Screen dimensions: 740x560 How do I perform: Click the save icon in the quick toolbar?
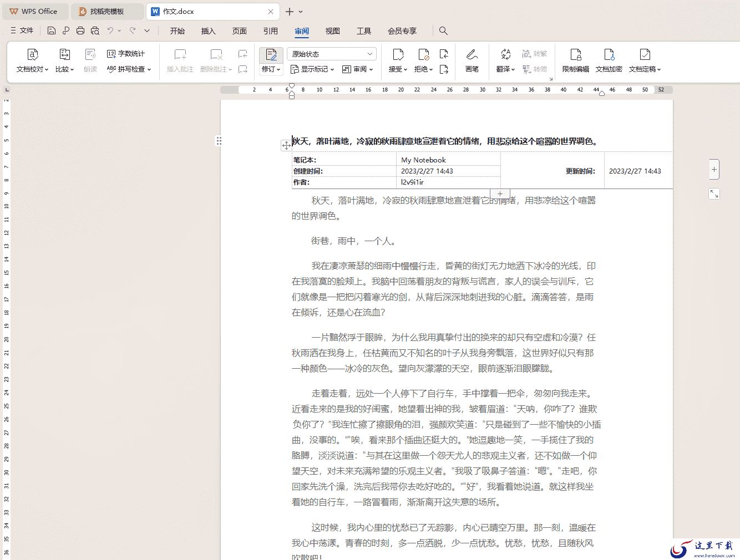(52, 30)
